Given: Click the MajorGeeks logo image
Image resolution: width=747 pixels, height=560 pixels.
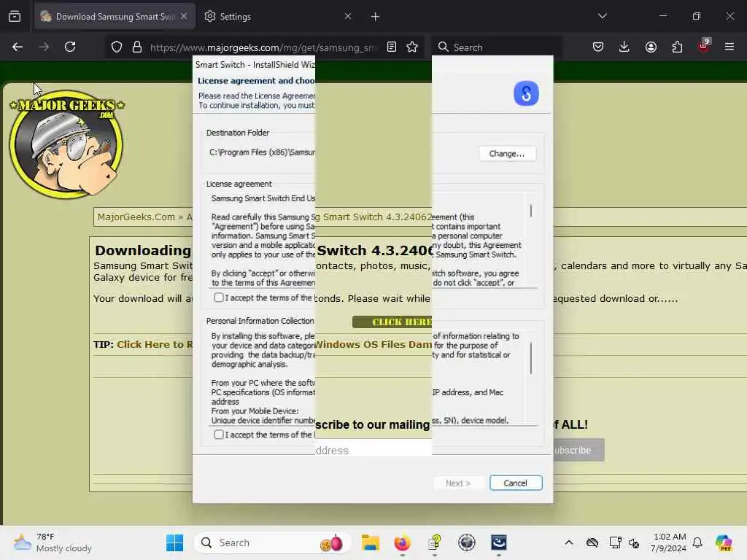Looking at the screenshot, I should click(x=66, y=144).
